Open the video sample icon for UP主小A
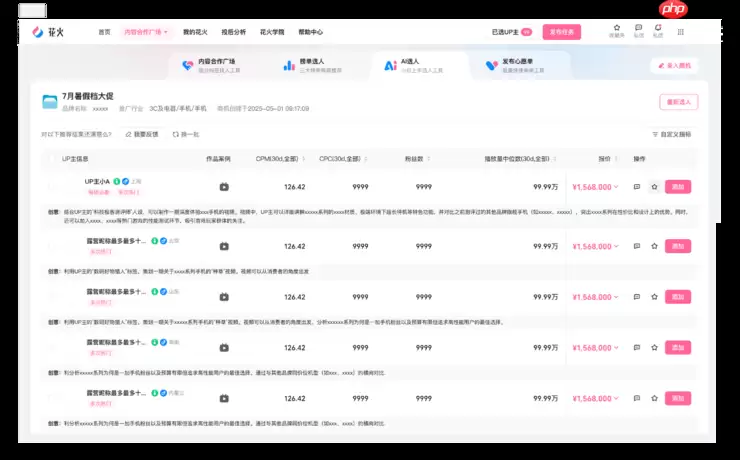This screenshot has width=740, height=460. click(224, 187)
